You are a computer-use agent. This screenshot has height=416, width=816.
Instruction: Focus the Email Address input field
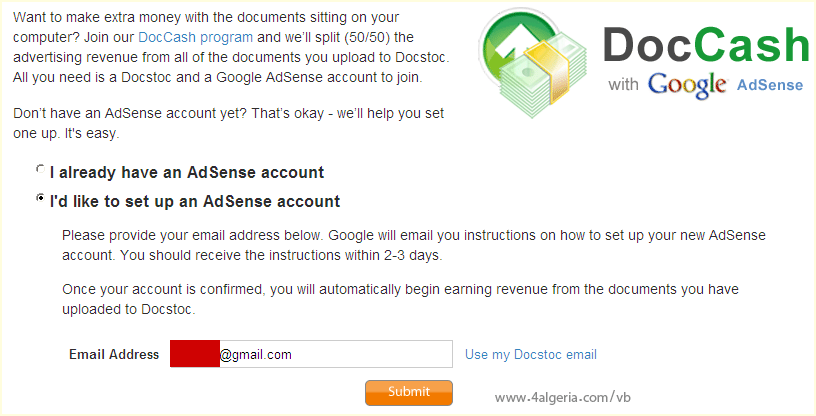pyautogui.click(x=350, y=354)
